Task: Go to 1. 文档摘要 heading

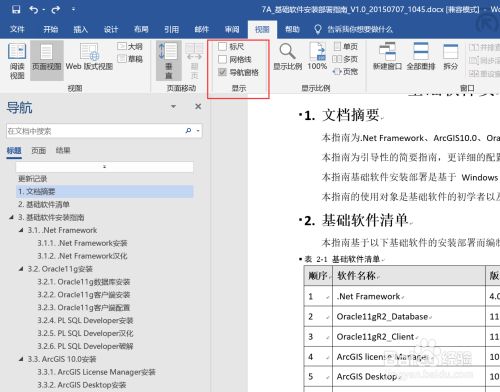Action: click(105, 192)
